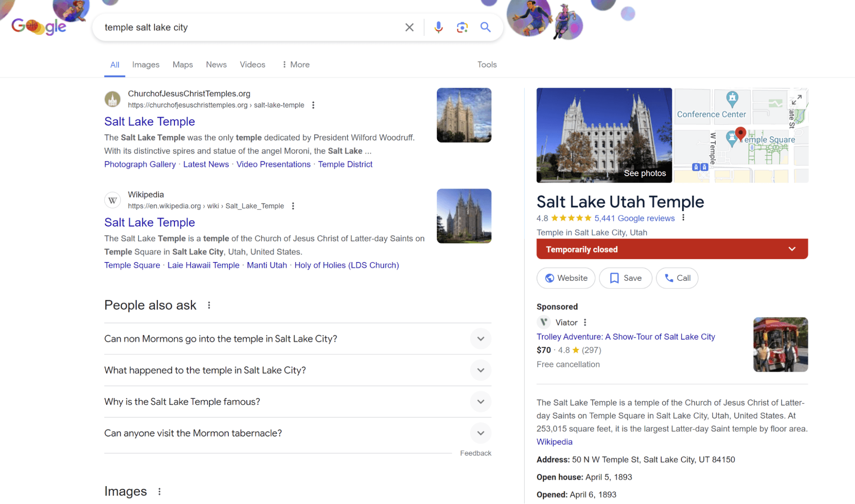Open options menu next to People also ask
855x504 pixels.
(x=209, y=305)
